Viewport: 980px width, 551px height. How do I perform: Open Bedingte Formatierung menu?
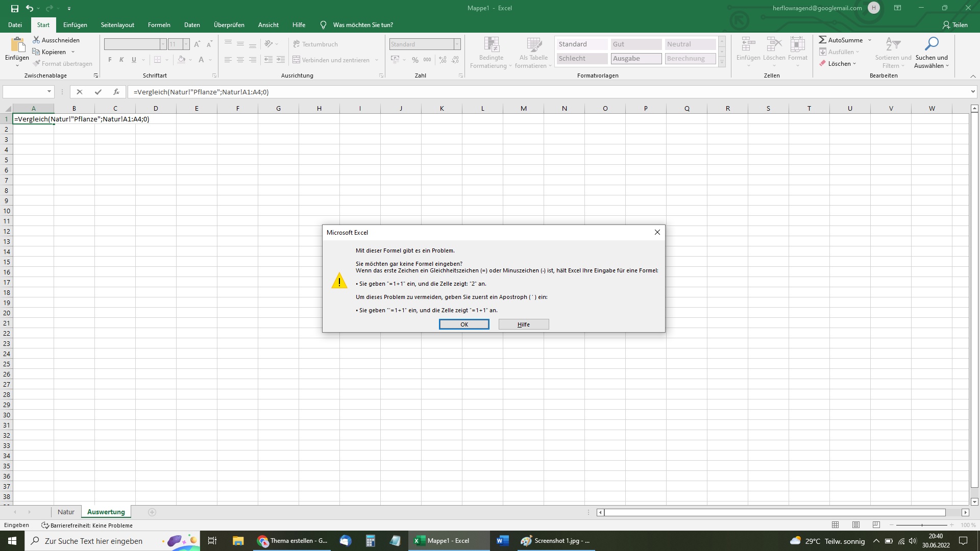coord(491,53)
